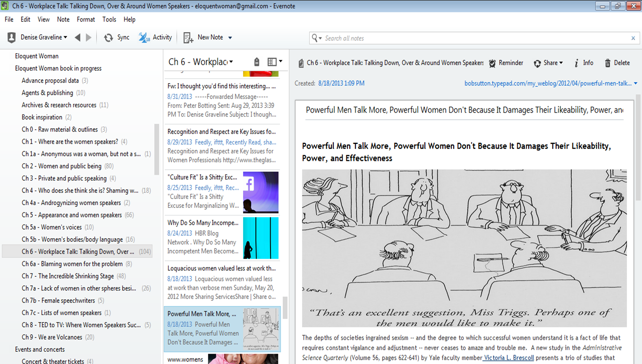Screen dimensions: 642x364
Task: Open the Edit menu
Action: (25, 19)
